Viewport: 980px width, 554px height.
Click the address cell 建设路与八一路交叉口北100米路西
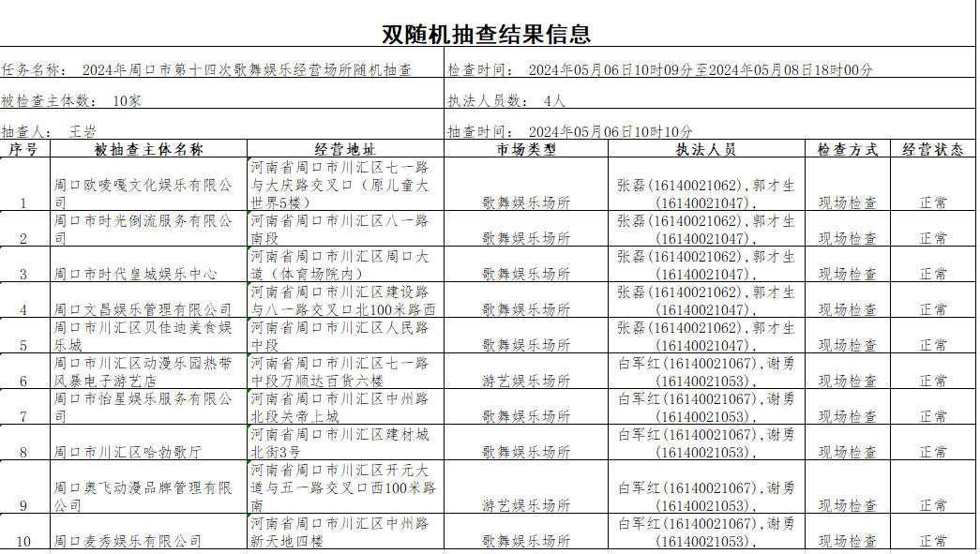pos(346,300)
